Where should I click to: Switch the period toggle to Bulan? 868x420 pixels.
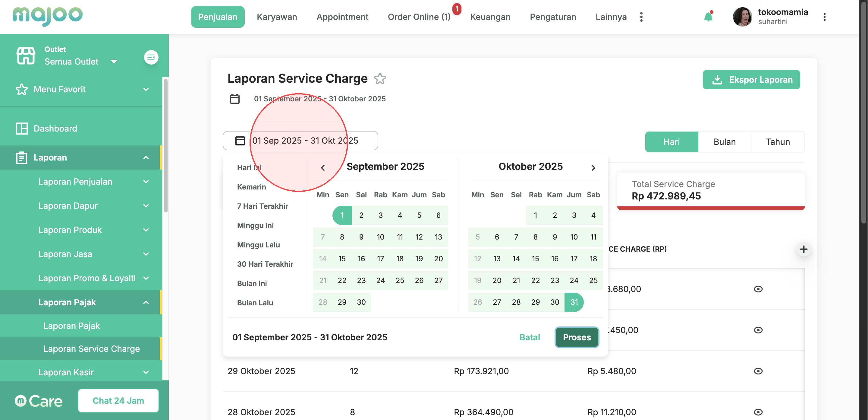(724, 142)
